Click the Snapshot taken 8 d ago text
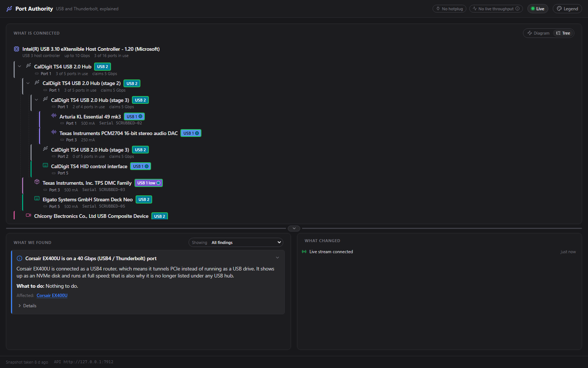This screenshot has width=588, height=368. (x=27, y=362)
